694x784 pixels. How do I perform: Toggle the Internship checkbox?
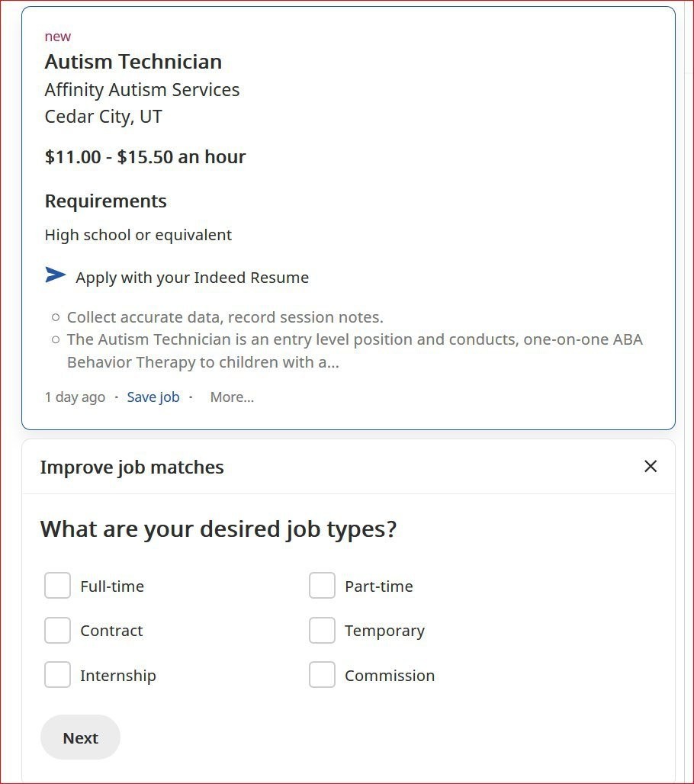coord(57,674)
